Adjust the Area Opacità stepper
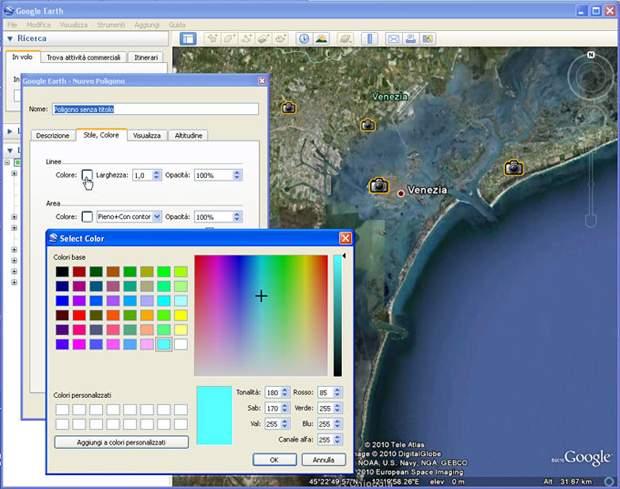620x489 pixels. click(x=237, y=217)
